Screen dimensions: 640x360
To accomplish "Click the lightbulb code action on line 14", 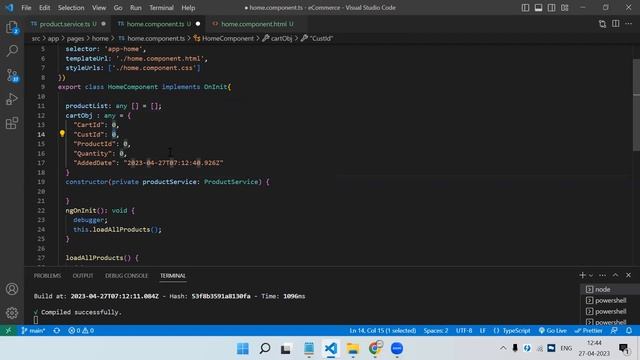I will pos(62,133).
